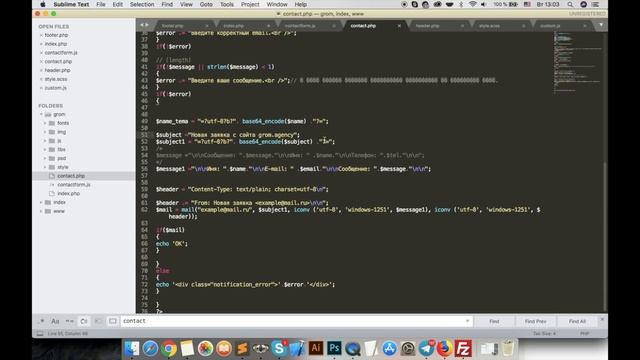Click the tab navigation arrows left of tabs

[x=144, y=25]
